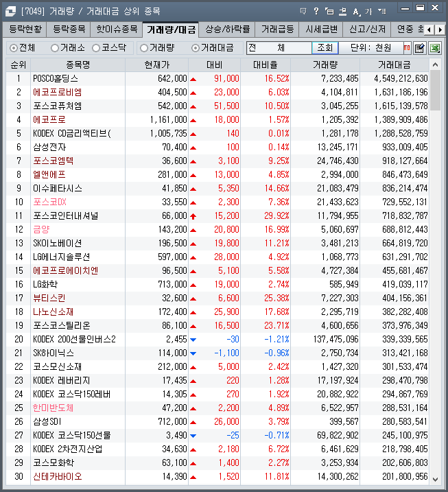Open the 신고/신저 tab
The height and width of the screenshot is (492, 448).
pos(367,30)
